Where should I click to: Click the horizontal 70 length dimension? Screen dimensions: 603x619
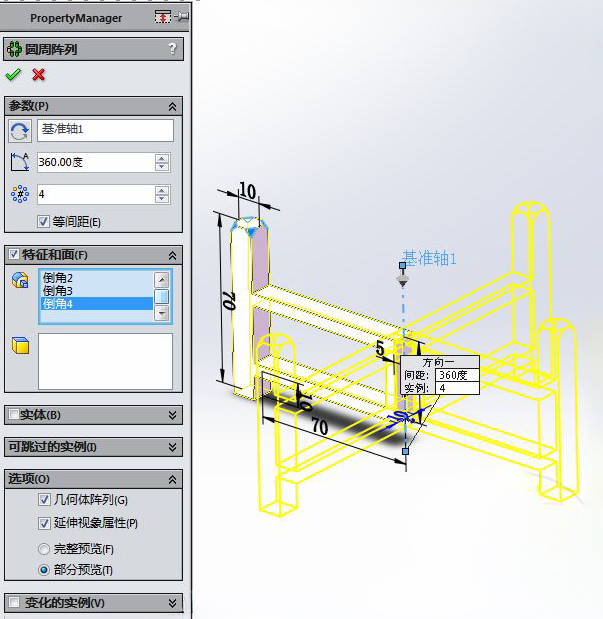(x=320, y=427)
